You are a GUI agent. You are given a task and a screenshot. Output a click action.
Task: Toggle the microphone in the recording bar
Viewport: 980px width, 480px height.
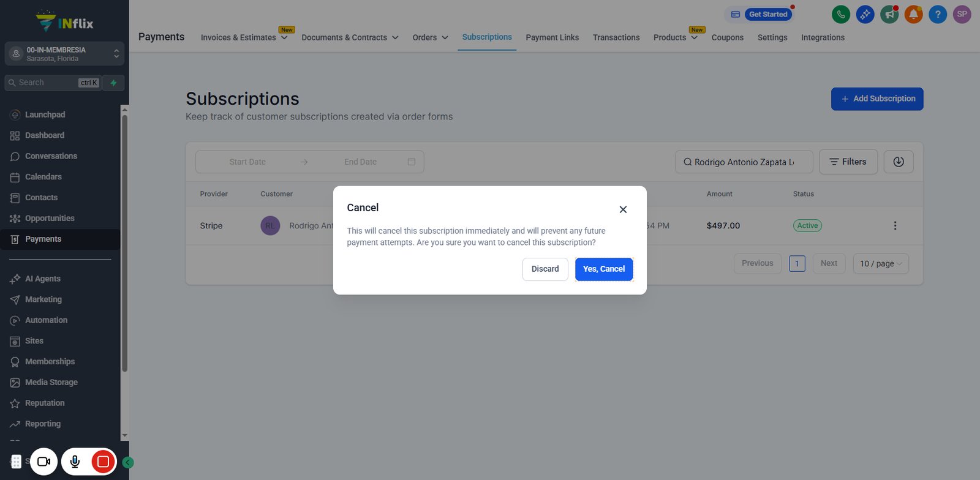pyautogui.click(x=75, y=462)
